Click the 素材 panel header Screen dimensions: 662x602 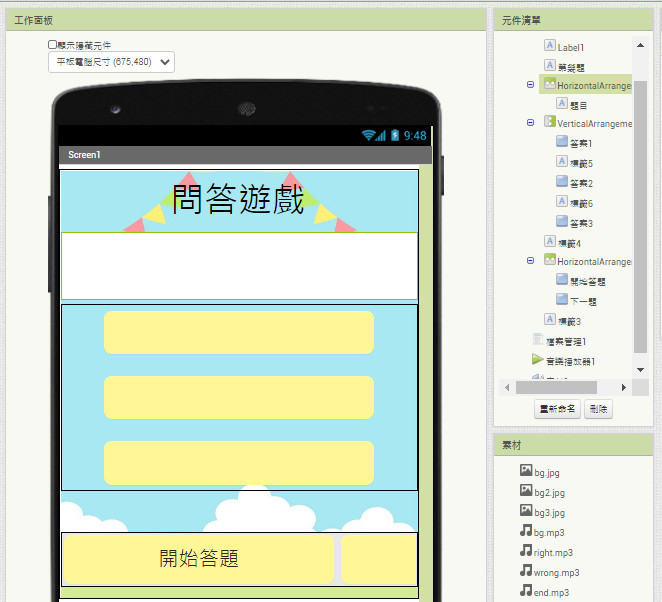(x=573, y=445)
